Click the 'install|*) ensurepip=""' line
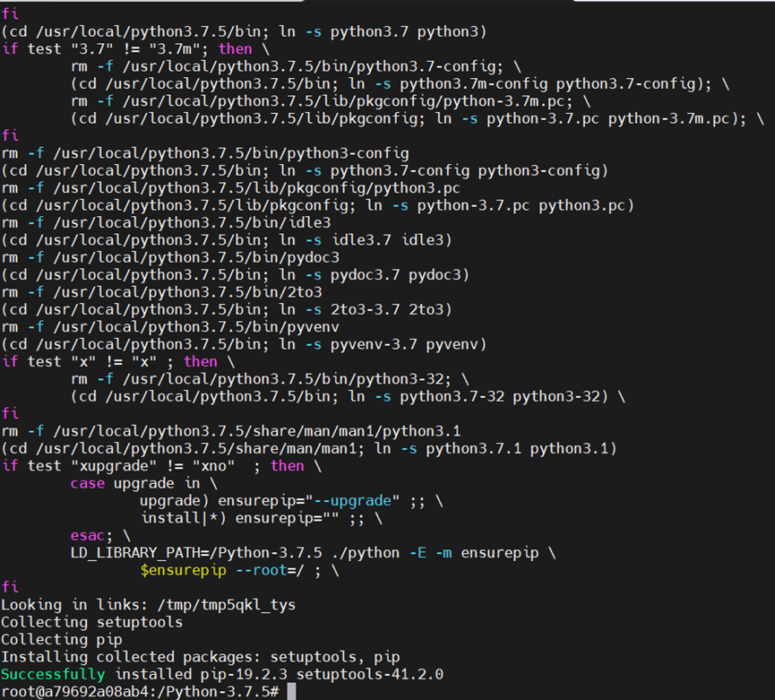The image size is (775, 700). pyautogui.click(x=262, y=518)
